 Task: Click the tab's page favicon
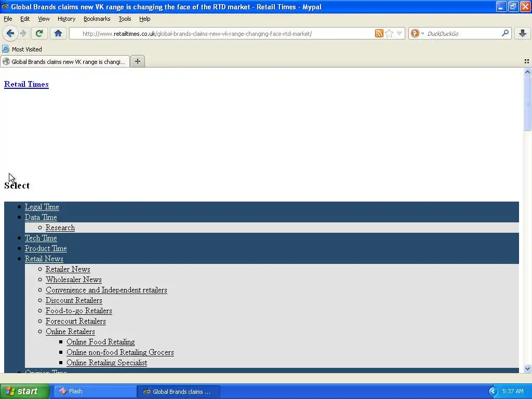coord(6,61)
